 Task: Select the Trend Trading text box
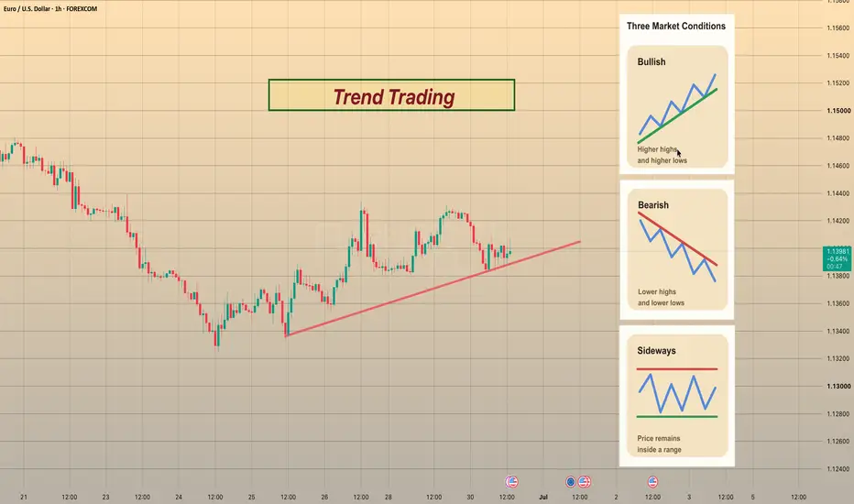click(x=391, y=95)
